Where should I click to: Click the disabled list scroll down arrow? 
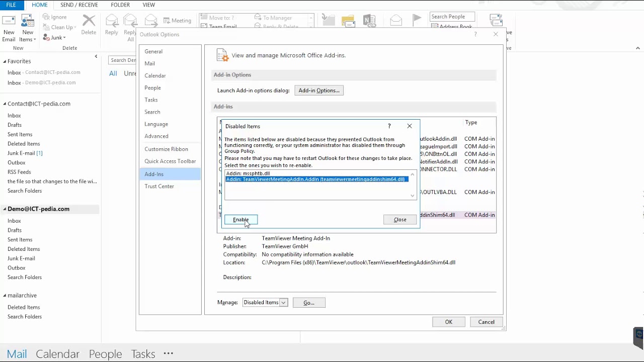[x=413, y=196]
